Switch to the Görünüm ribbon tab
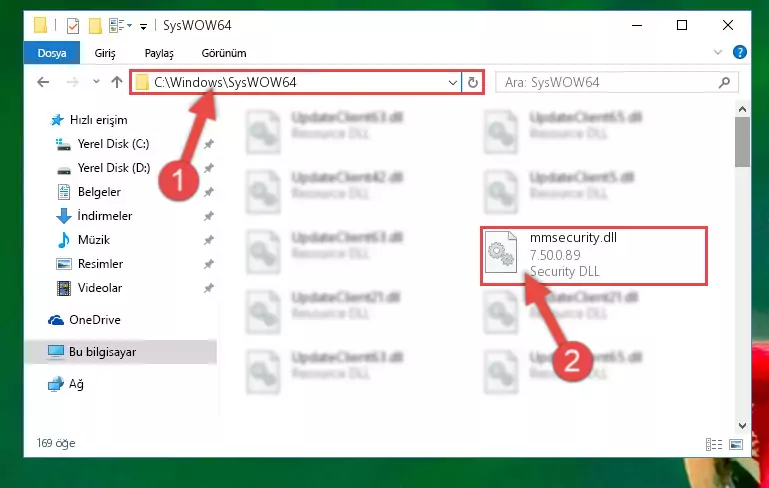The image size is (769, 488). tap(224, 53)
